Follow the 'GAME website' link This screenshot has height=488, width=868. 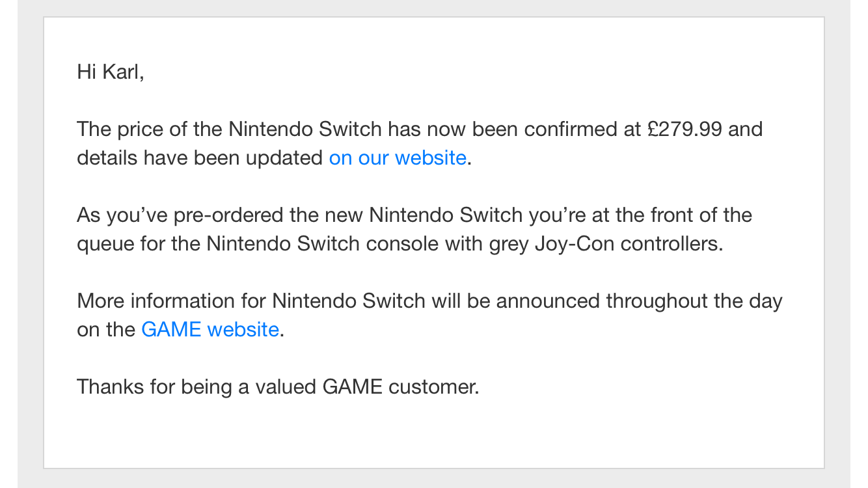coord(210,330)
